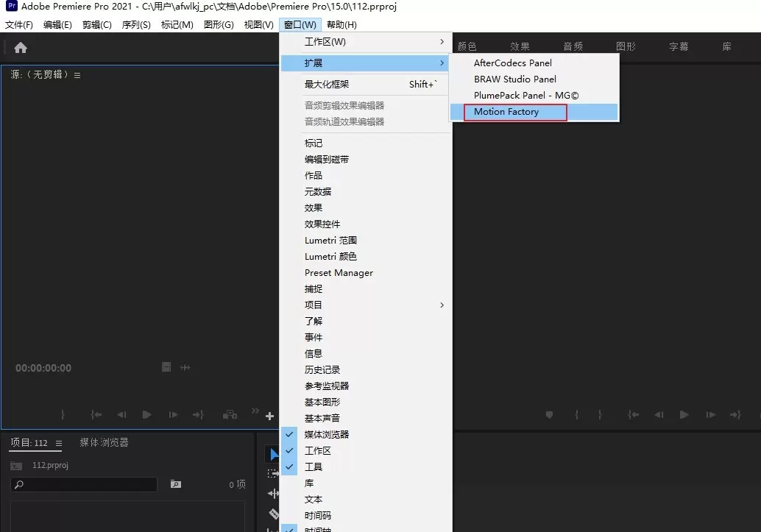Open the 编辑(E) menu
The width and height of the screenshot is (761, 532).
pyautogui.click(x=57, y=25)
